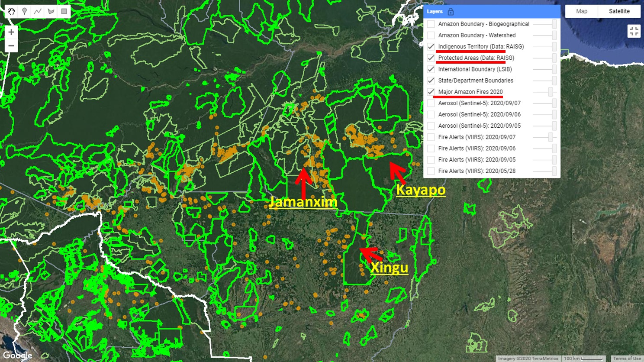Uncheck Protected Areas (Data: RAISG) layer
644x362 pixels.
431,58
